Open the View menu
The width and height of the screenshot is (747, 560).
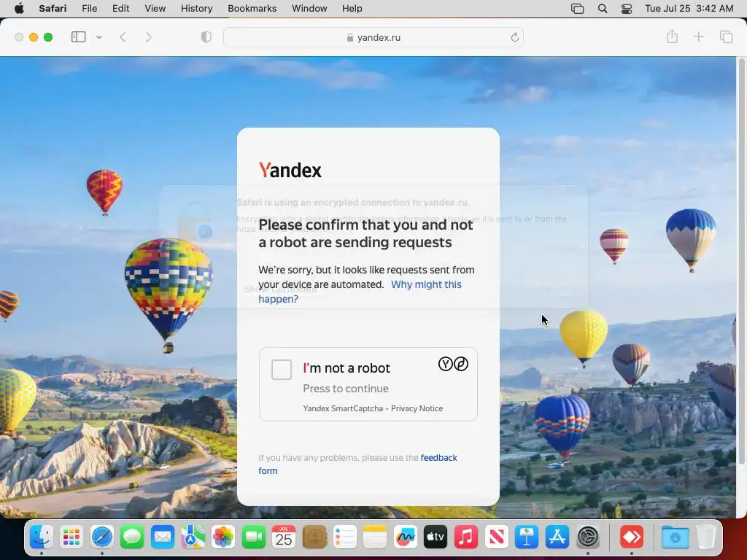155,9
